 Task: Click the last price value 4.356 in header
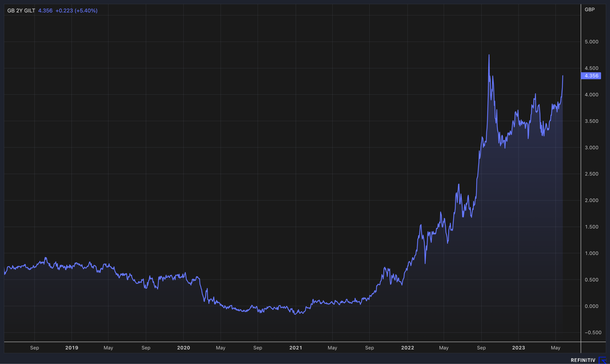[45, 11]
